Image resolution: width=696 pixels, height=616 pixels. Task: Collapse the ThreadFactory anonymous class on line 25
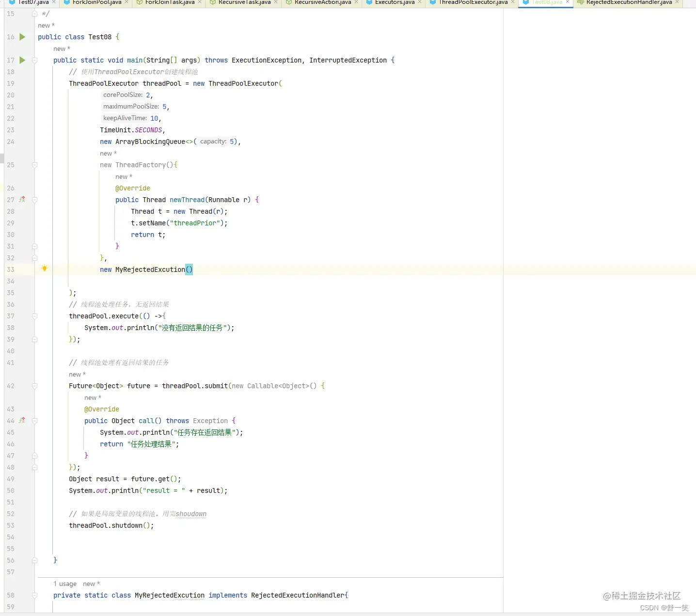click(x=34, y=165)
